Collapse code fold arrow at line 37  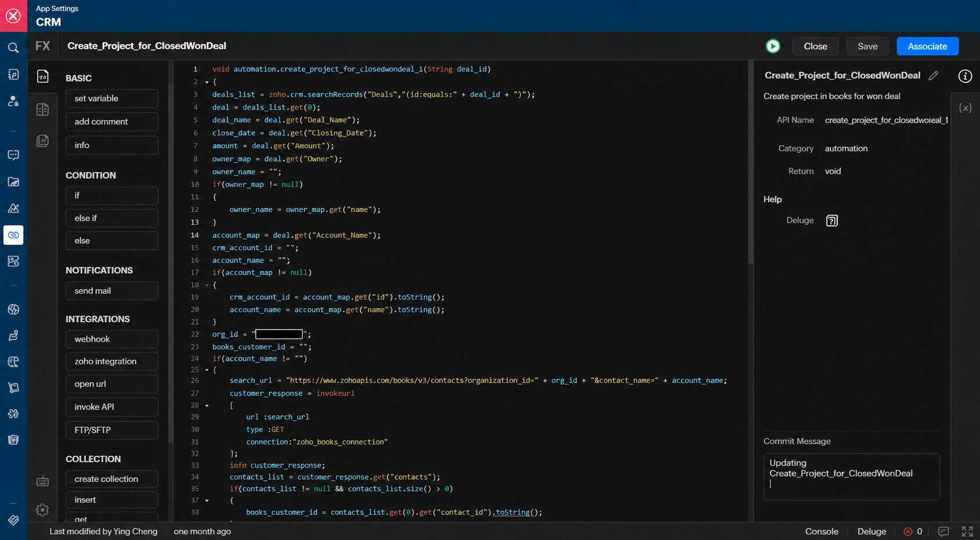coord(207,501)
